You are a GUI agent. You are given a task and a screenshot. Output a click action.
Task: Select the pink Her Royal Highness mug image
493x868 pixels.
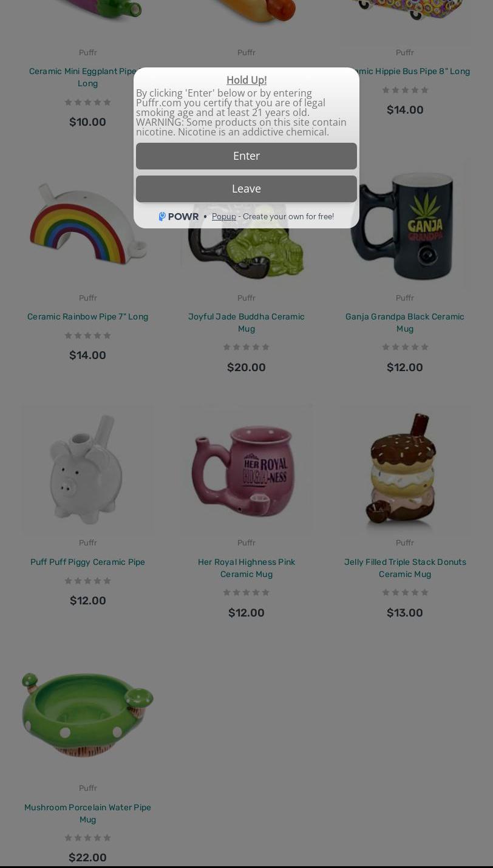246,470
